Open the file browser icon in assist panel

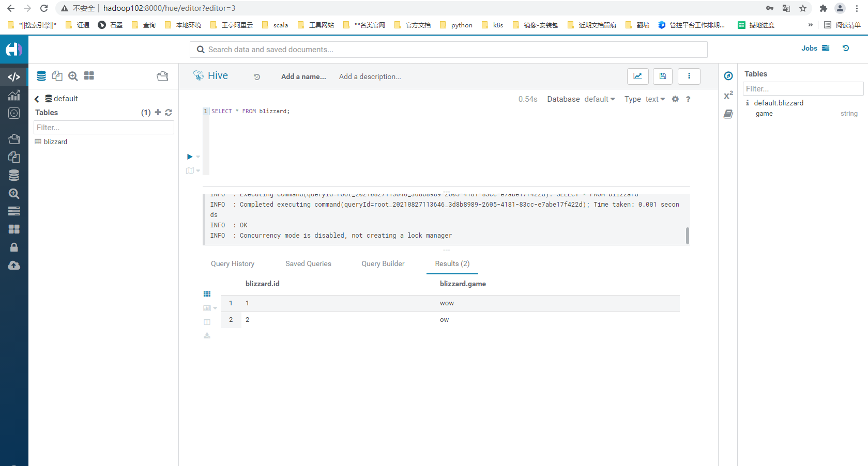[x=162, y=76]
